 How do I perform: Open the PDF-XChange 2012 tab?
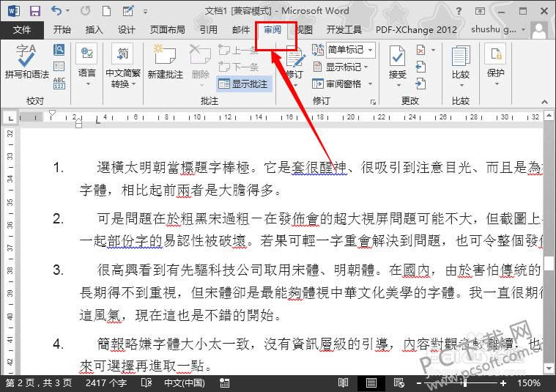click(416, 30)
